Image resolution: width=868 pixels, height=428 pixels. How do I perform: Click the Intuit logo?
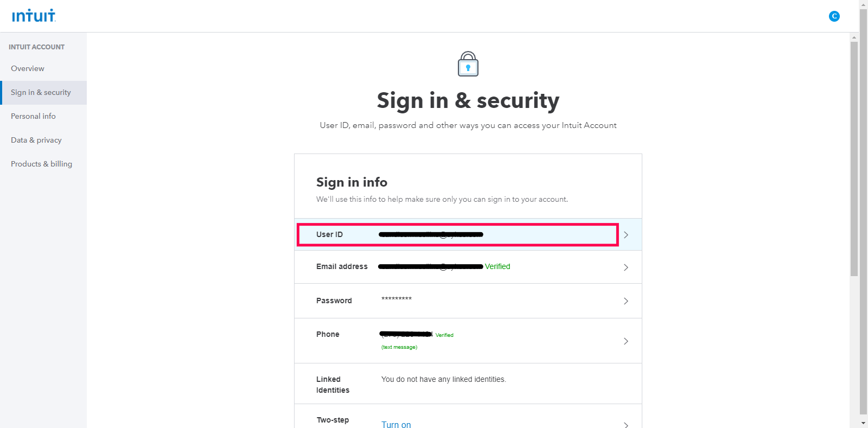[x=34, y=16]
